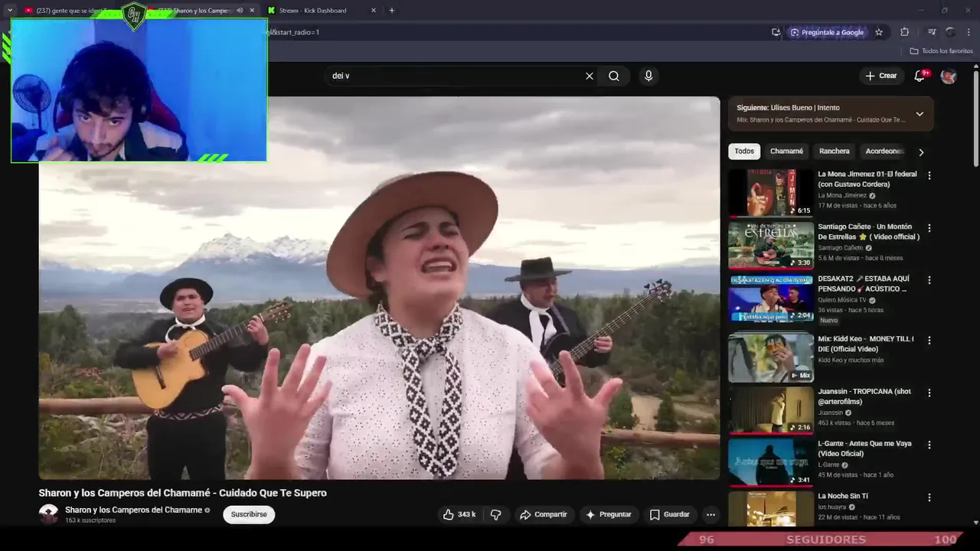980x551 pixels.
Task: Open options menu for Kidd Keo mix
Action: 929,340
